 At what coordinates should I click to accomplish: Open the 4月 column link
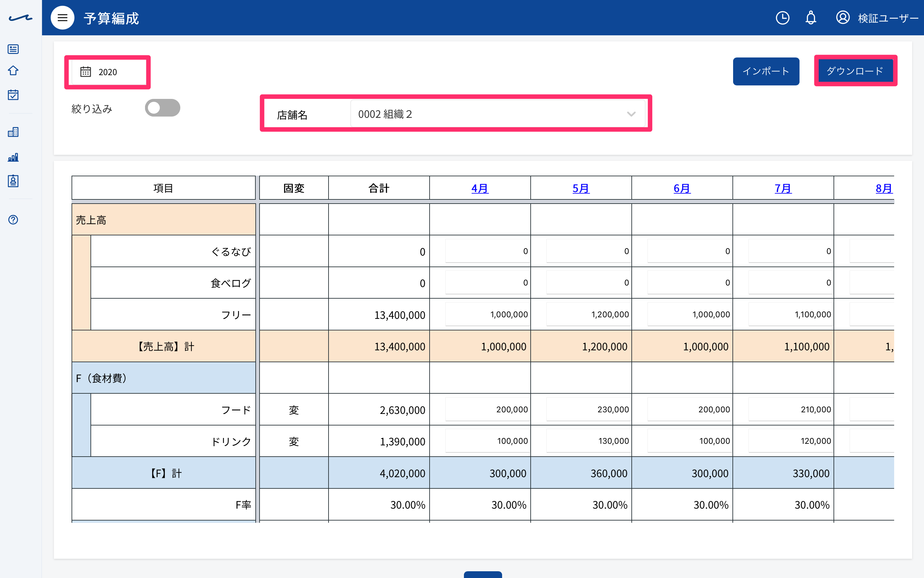point(480,188)
